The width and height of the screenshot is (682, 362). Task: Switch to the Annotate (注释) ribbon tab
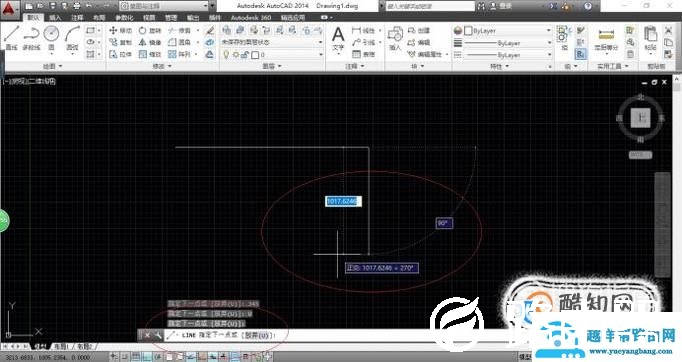click(77, 18)
